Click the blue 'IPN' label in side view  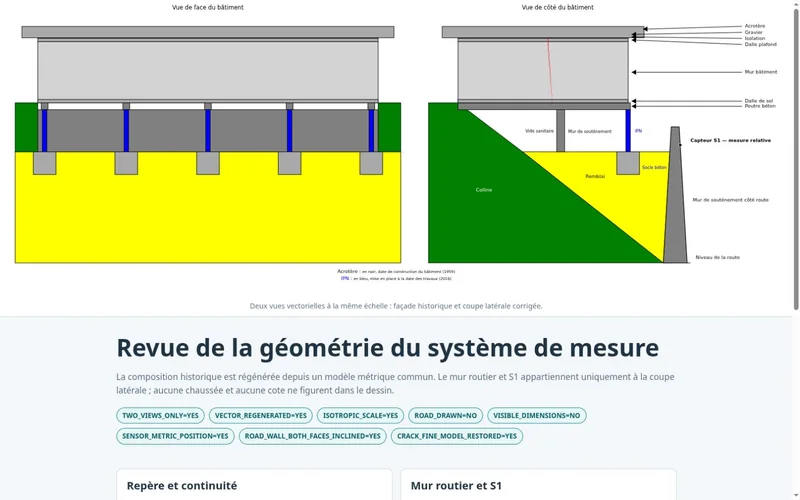638,131
